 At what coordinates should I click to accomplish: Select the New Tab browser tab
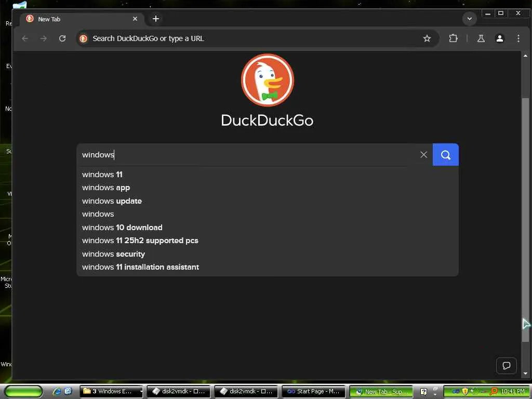(83, 19)
